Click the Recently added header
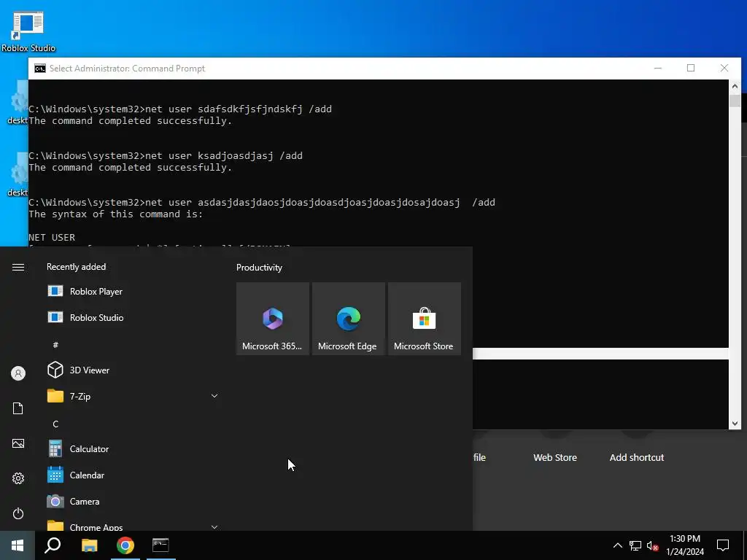The height and width of the screenshot is (560, 747). click(x=76, y=267)
